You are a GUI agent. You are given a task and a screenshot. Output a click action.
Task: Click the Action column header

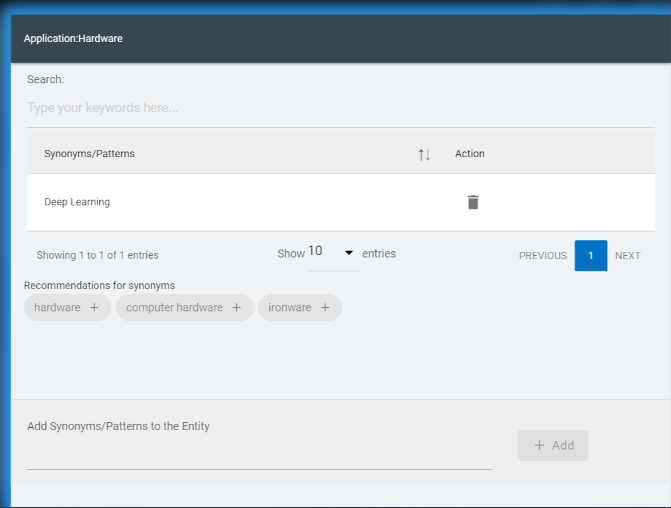(x=470, y=154)
